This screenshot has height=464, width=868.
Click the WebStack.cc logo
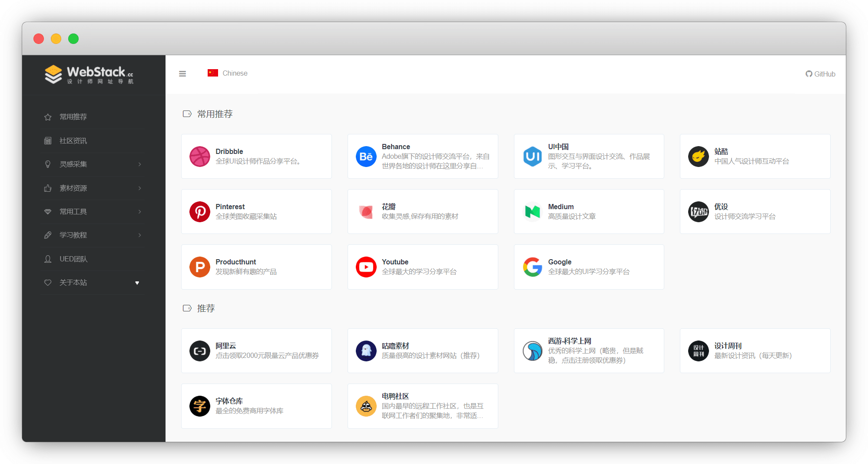click(89, 74)
